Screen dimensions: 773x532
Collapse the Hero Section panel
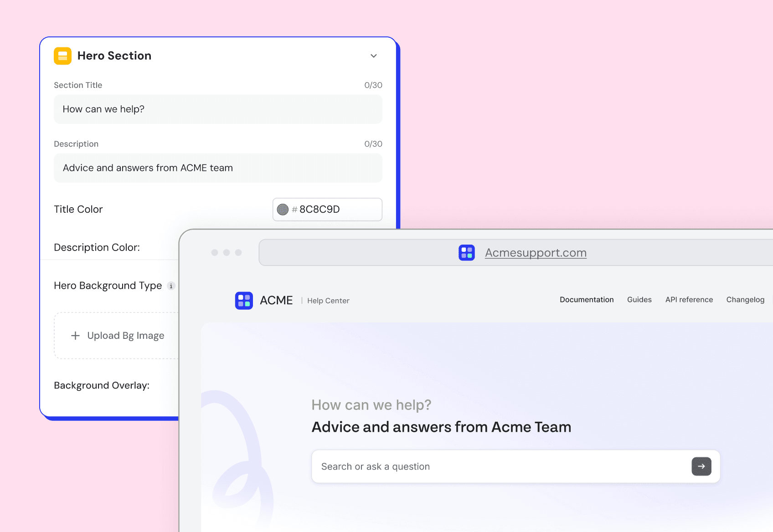373,56
